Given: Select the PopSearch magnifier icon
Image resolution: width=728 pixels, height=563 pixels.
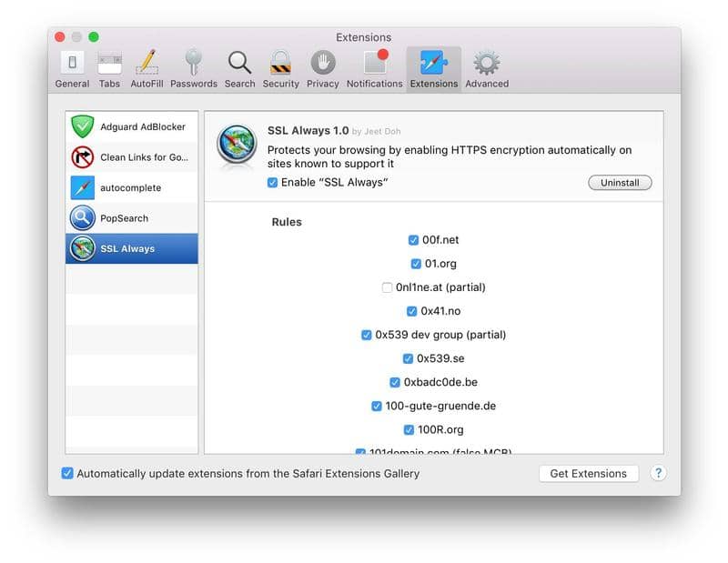Looking at the screenshot, I should pyautogui.click(x=84, y=217).
